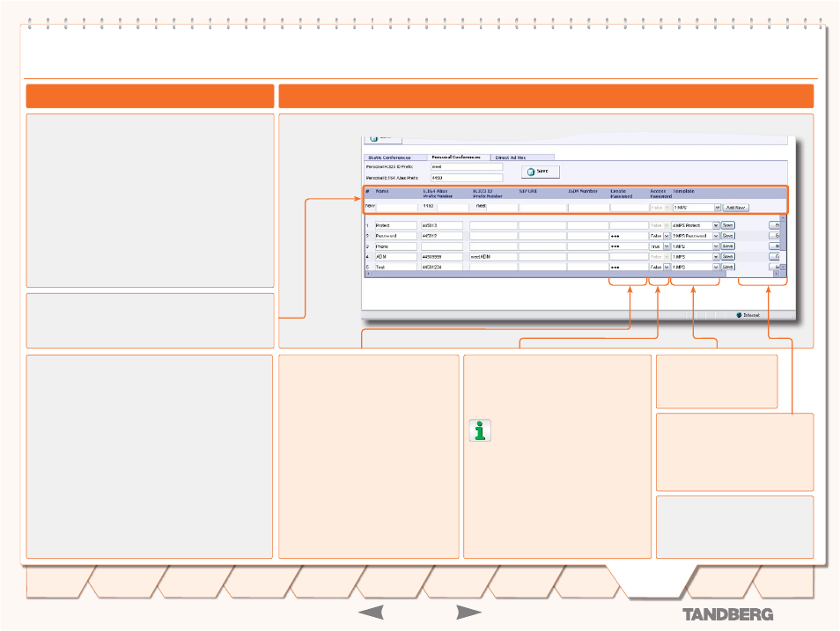
Task: Click Create Password field in New row
Action: point(629,208)
